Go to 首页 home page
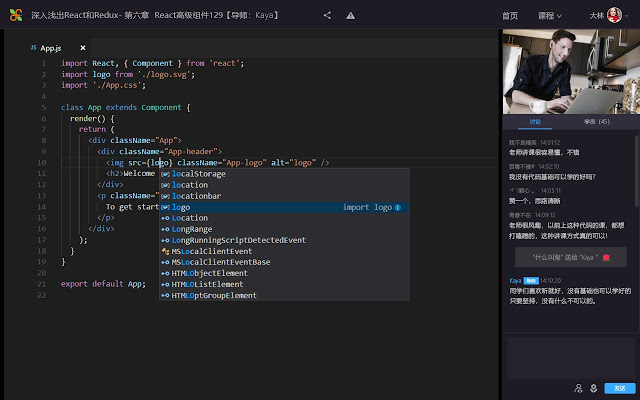Screen dimensions: 640x400 [510, 16]
